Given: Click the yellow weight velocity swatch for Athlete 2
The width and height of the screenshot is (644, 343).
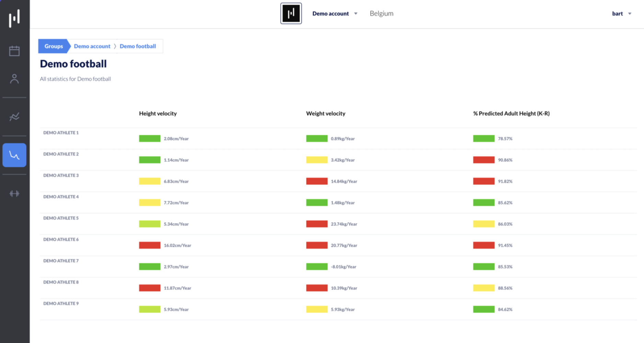Looking at the screenshot, I should point(317,160).
